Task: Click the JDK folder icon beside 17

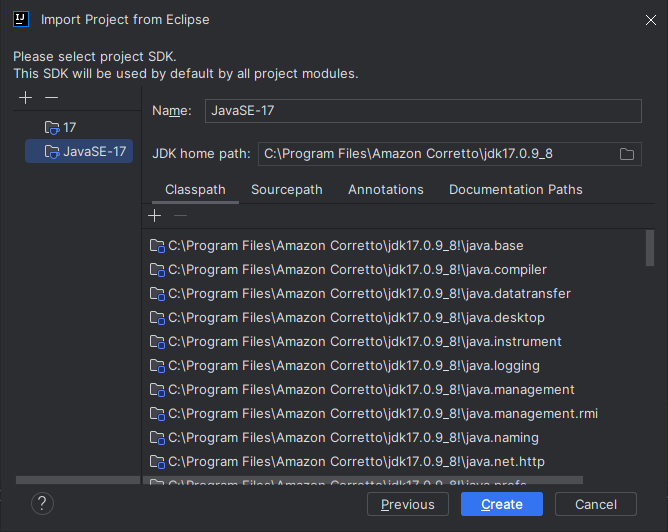Action: pyautogui.click(x=52, y=127)
